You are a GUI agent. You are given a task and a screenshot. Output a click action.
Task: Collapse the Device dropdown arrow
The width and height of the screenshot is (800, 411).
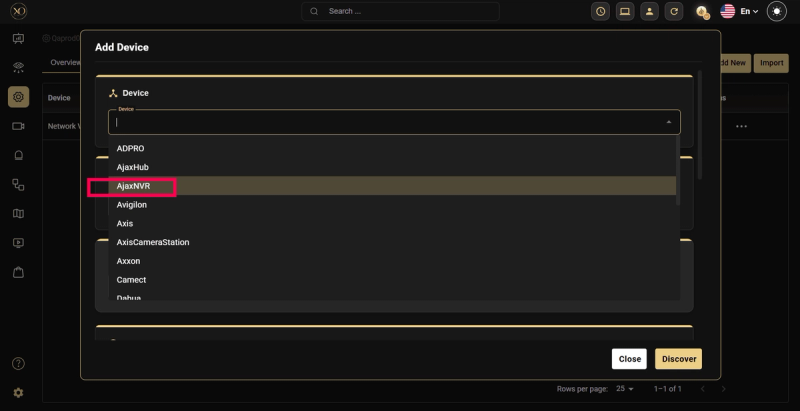[668, 122]
